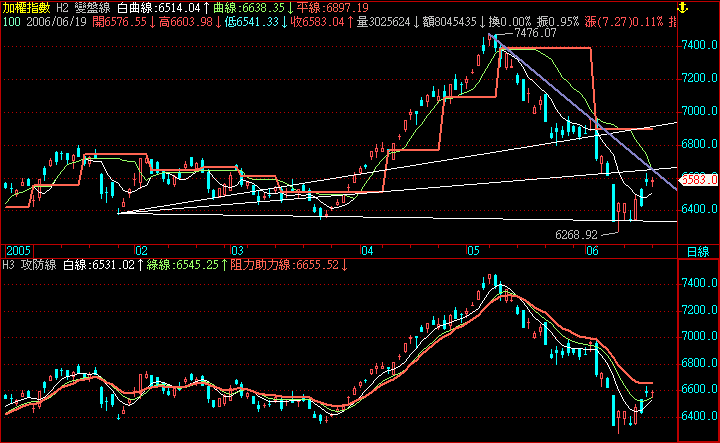Click the H2 變盤線 indicator label
Viewport: 720px width, 443px height.
tap(83, 8)
